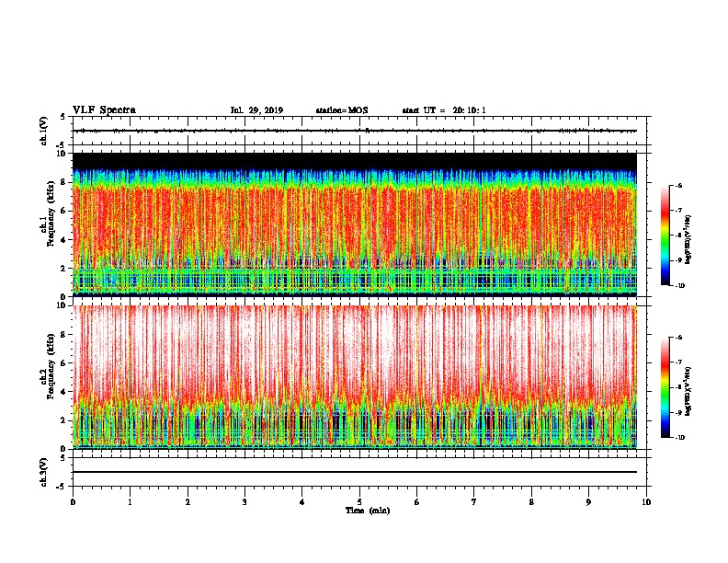Select the date text "Jul. 29, 2019"
Image resolution: width=728 pixels, height=563 pixels.
(x=256, y=110)
